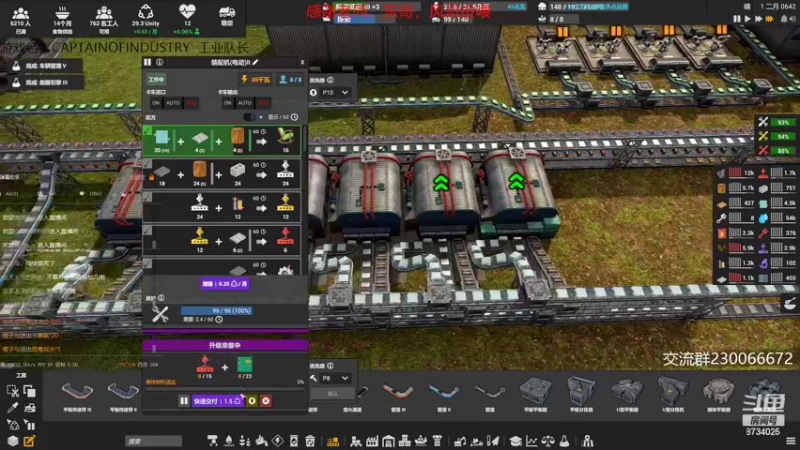Close the assembler panel with X
800x450 pixels.
302,62
